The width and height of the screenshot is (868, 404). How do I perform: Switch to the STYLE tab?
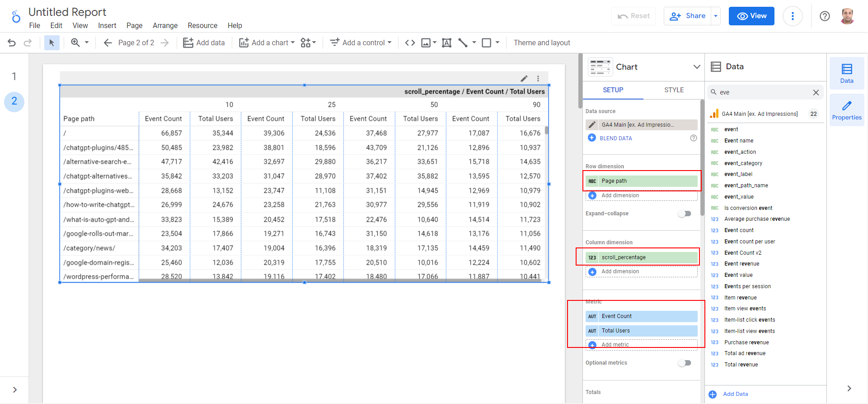[674, 90]
